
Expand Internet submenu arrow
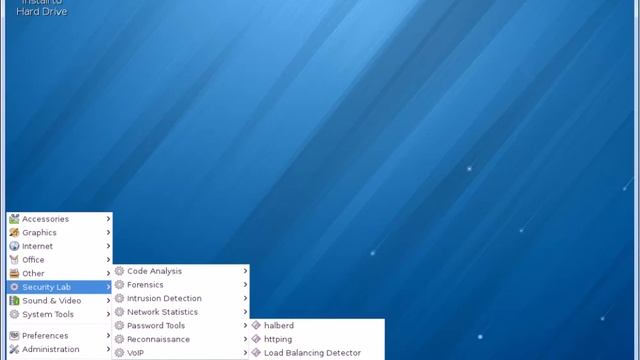point(108,246)
